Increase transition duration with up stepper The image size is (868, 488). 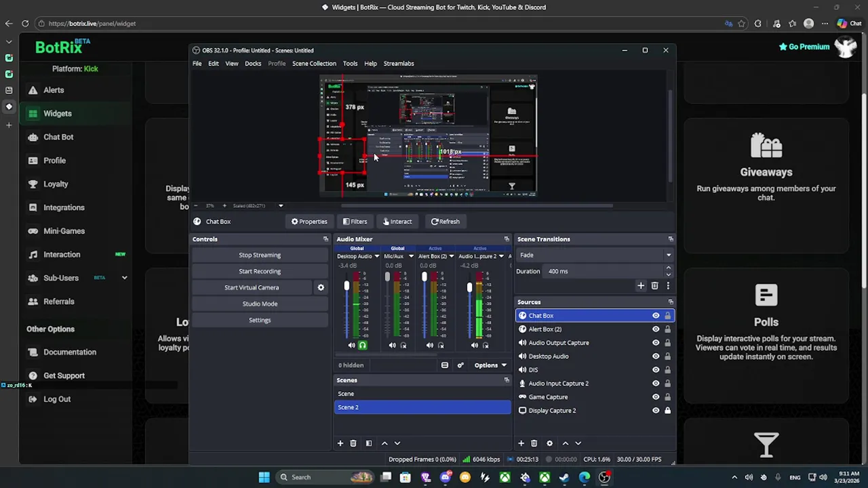669,268
